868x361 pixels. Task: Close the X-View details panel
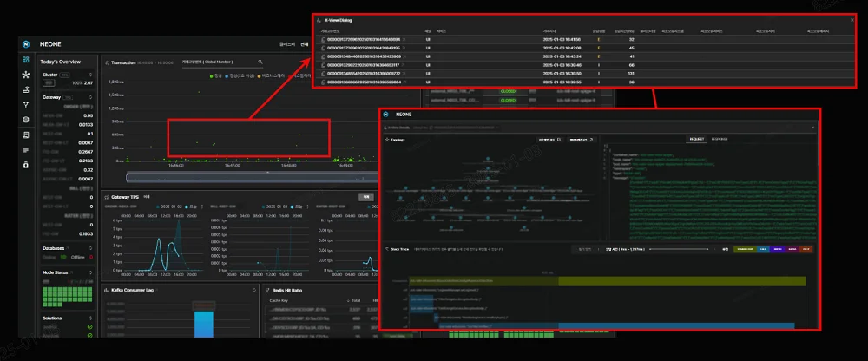pyautogui.click(x=813, y=127)
